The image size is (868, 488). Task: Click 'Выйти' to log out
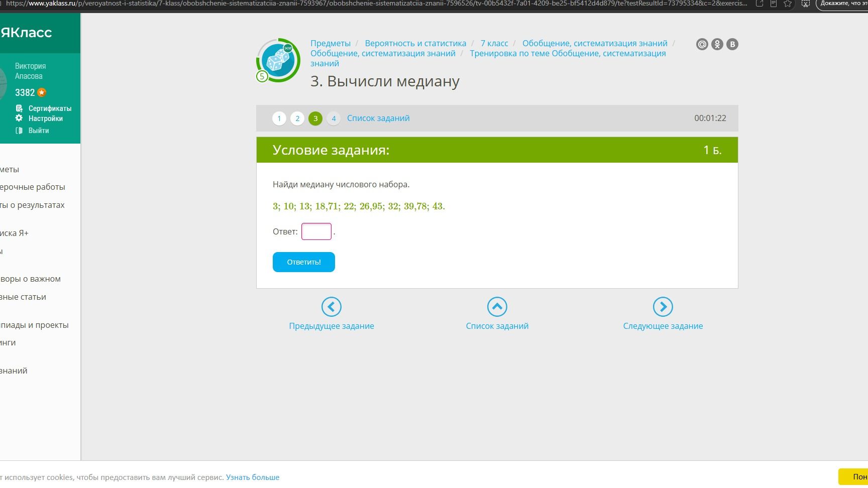39,131
